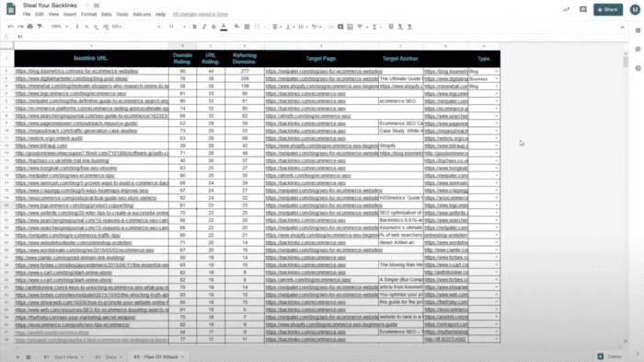Open the Type dropdown showing Business
The width and height of the screenshot is (644, 362).
[497, 79]
